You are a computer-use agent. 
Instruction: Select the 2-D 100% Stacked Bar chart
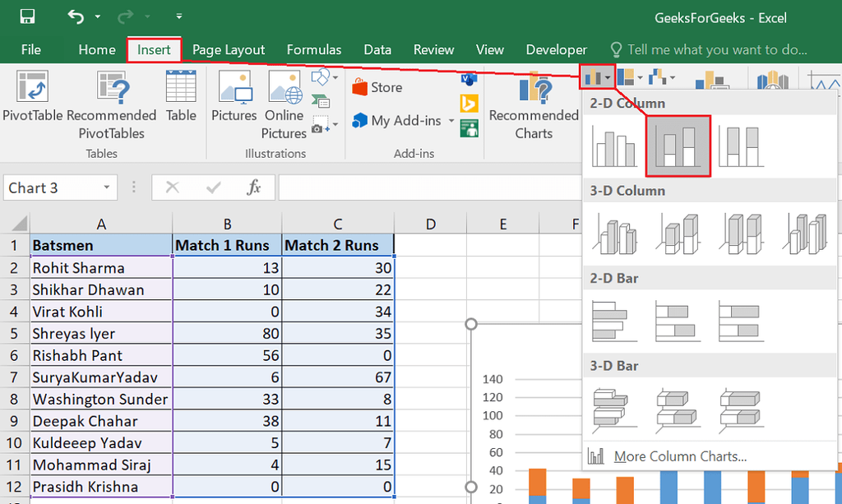[x=742, y=321]
